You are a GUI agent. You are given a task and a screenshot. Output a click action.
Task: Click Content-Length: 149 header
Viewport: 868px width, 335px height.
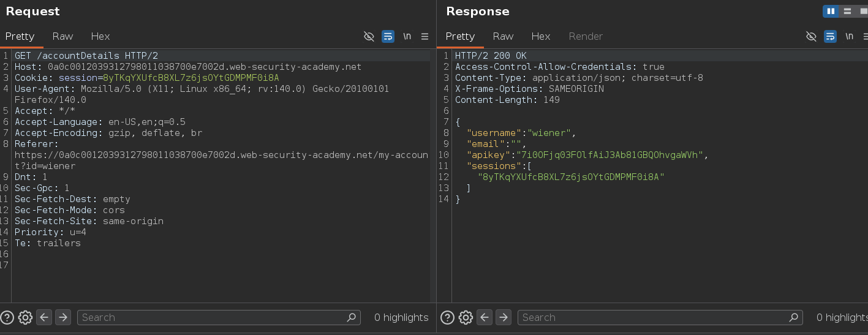coord(507,100)
